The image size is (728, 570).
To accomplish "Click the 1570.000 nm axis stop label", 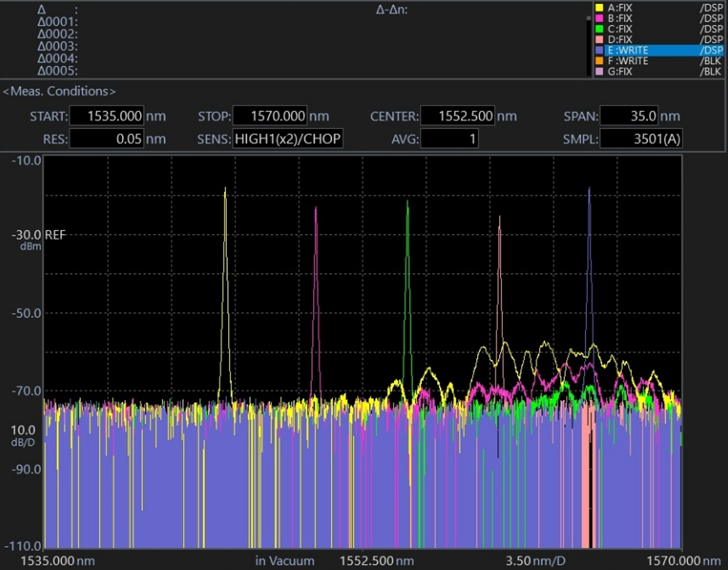I will 683,561.
